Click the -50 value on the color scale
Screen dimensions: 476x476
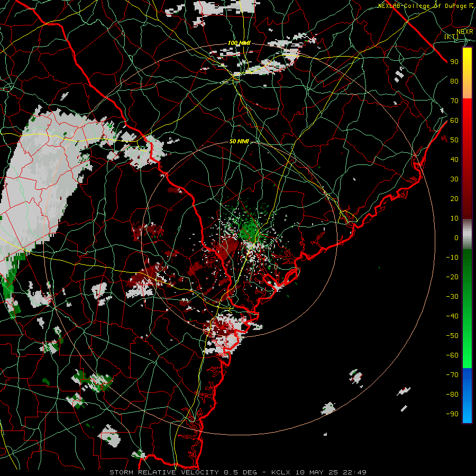point(452,336)
